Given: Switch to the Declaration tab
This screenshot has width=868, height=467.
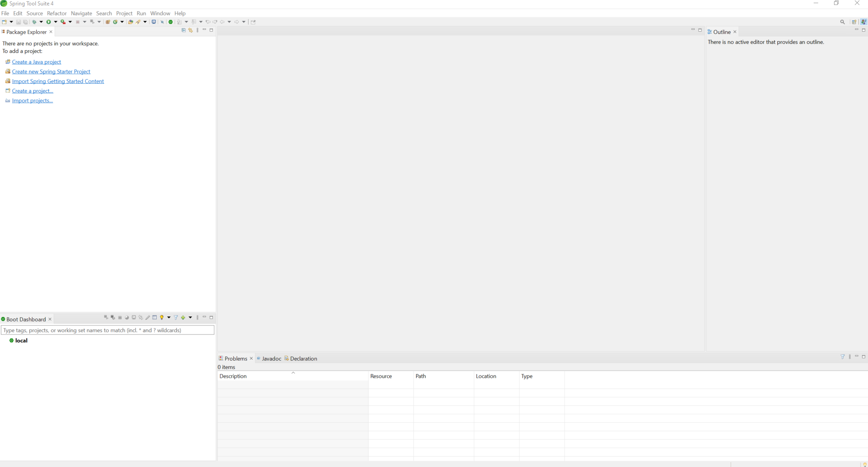Looking at the screenshot, I should pyautogui.click(x=301, y=358).
